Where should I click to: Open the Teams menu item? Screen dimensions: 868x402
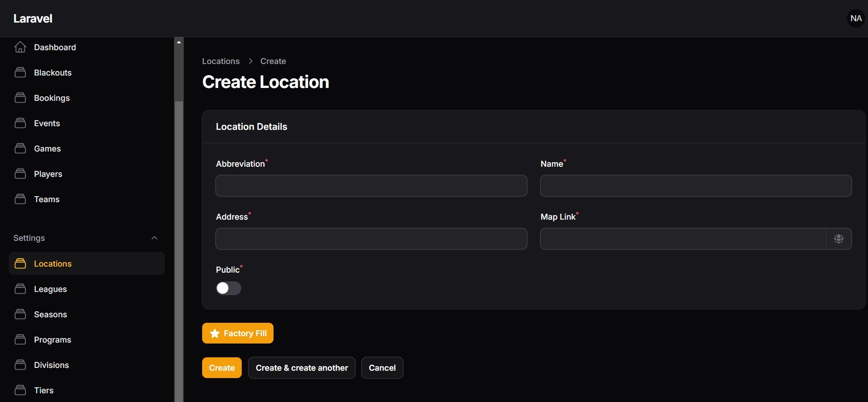click(x=47, y=199)
